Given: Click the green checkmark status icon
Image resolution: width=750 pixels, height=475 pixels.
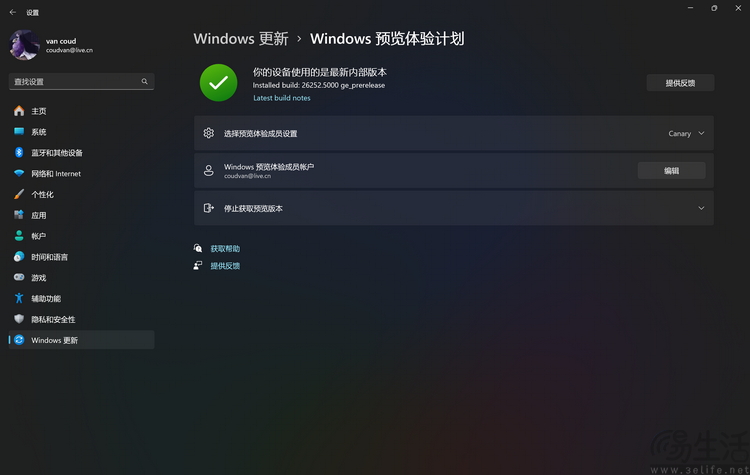Looking at the screenshot, I should 219,83.
